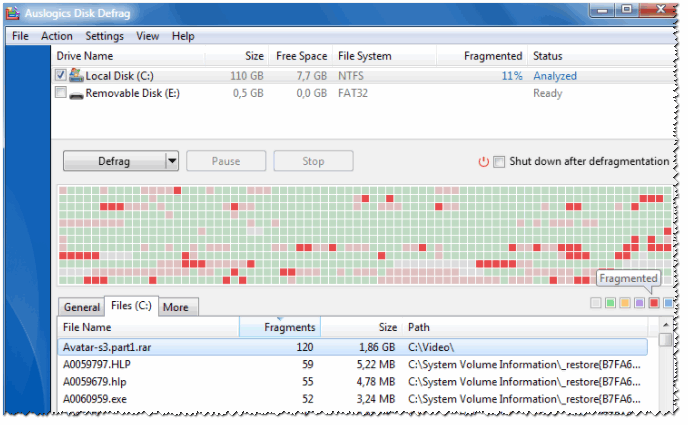This screenshot has height=425, width=688.
Task: Click the Fragmented tooltip label
Action: 628,279
